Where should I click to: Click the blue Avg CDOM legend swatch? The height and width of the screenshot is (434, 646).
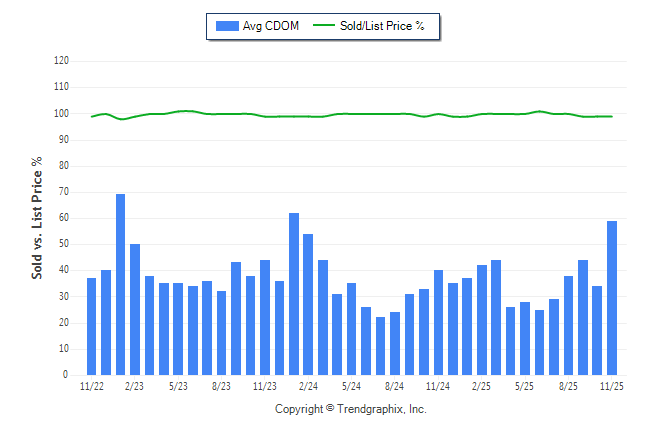click(x=226, y=26)
